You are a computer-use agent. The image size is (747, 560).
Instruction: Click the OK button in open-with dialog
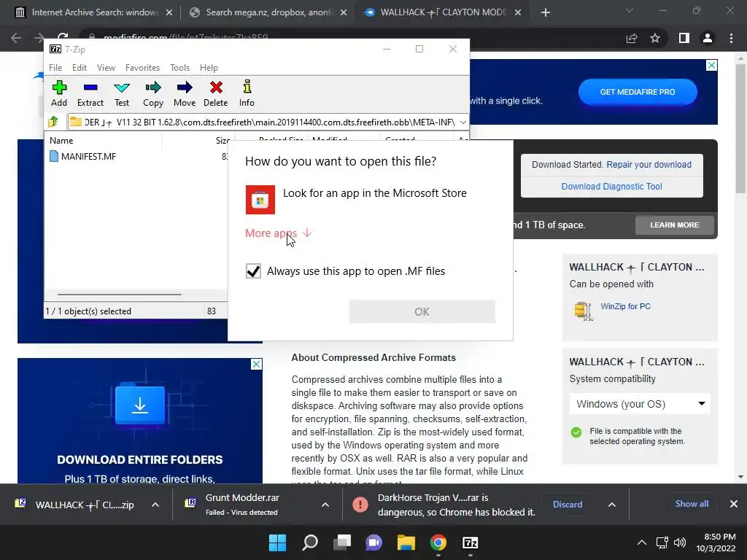pos(422,311)
